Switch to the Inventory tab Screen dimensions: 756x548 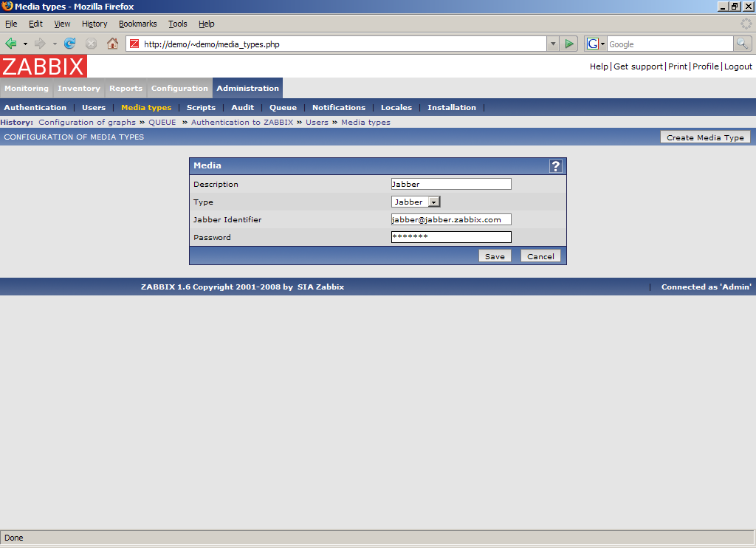pos(79,89)
